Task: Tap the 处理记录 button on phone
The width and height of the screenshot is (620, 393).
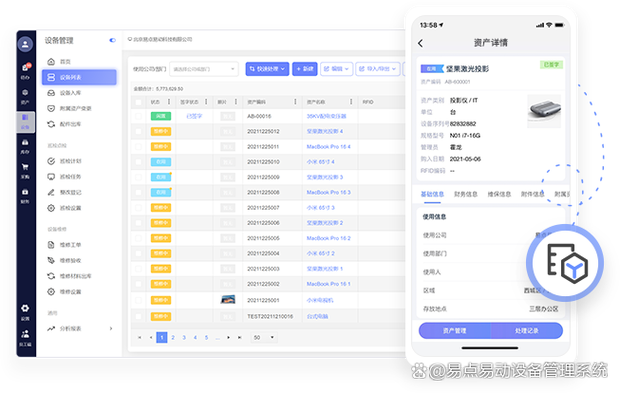Action: (x=527, y=331)
